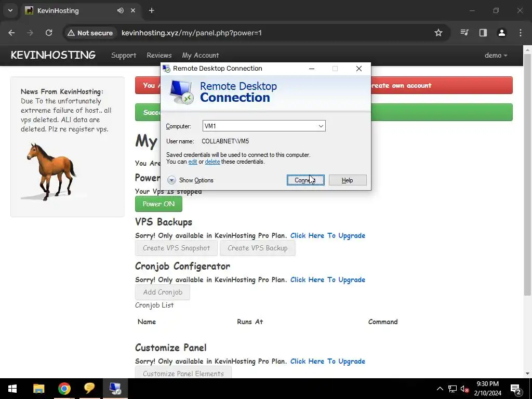Click the 'Runs At' column header
Screen dimensions: 532x399
(x=250, y=322)
